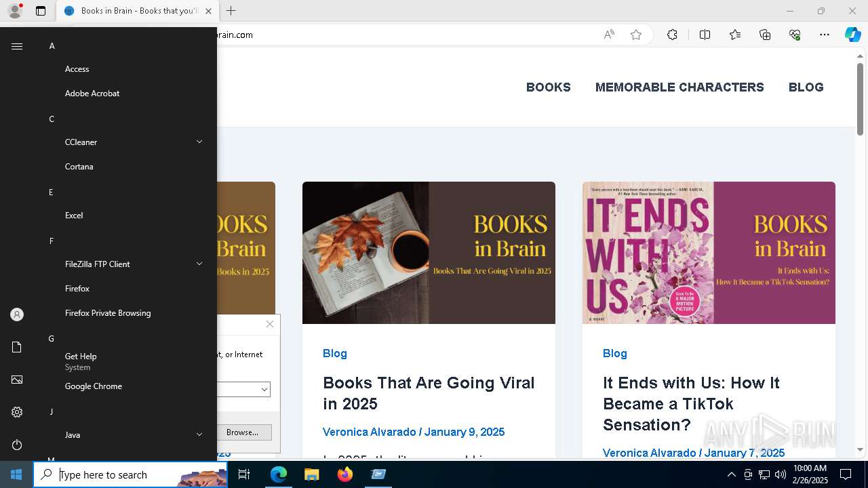Open Edge Collections icon
Screen dimensions: 868x488
coord(765,35)
